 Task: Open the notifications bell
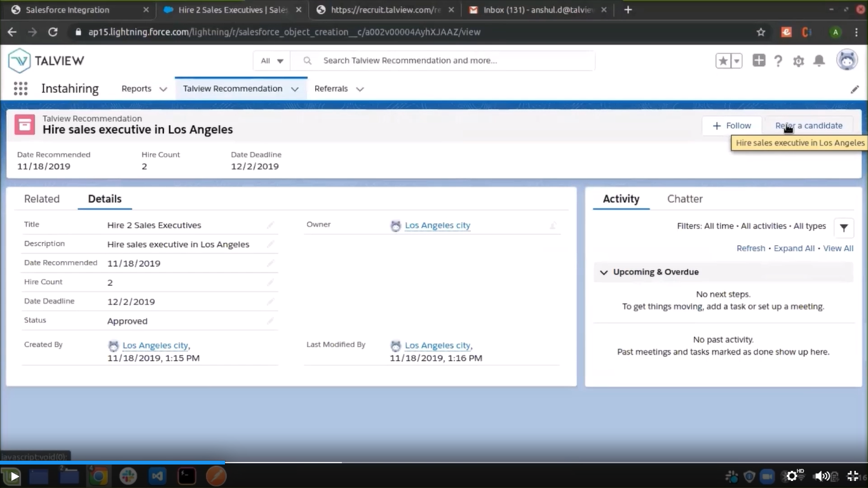coord(819,61)
